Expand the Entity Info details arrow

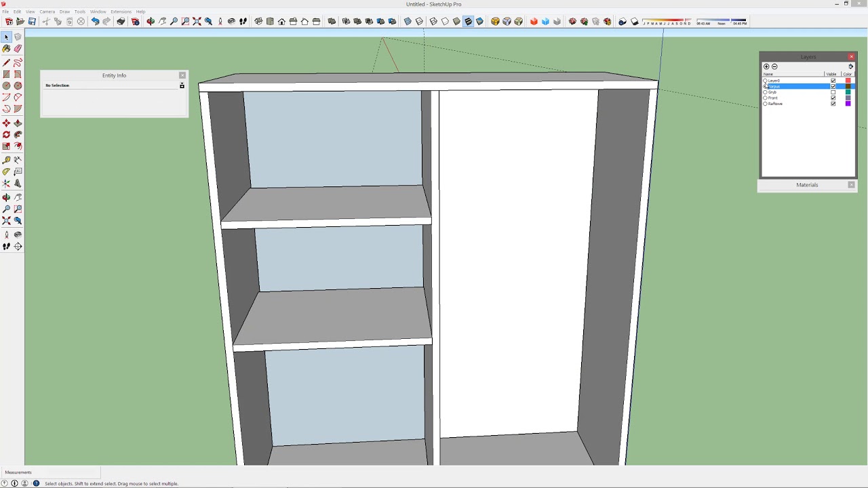point(182,85)
